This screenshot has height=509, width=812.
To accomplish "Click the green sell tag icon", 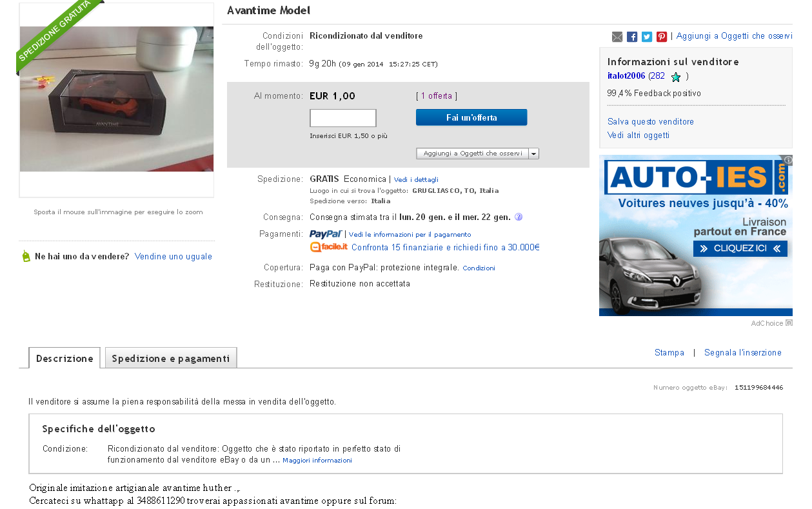I will click(x=26, y=256).
